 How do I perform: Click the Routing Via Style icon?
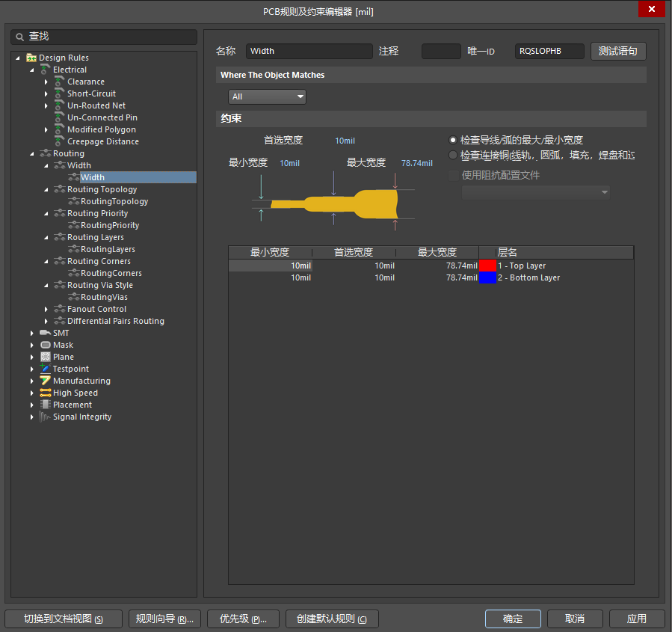point(60,285)
